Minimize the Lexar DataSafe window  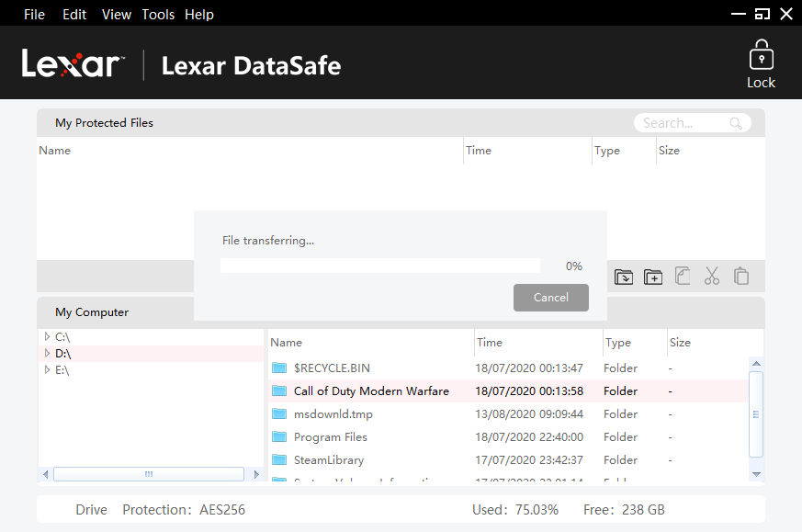[x=738, y=15]
